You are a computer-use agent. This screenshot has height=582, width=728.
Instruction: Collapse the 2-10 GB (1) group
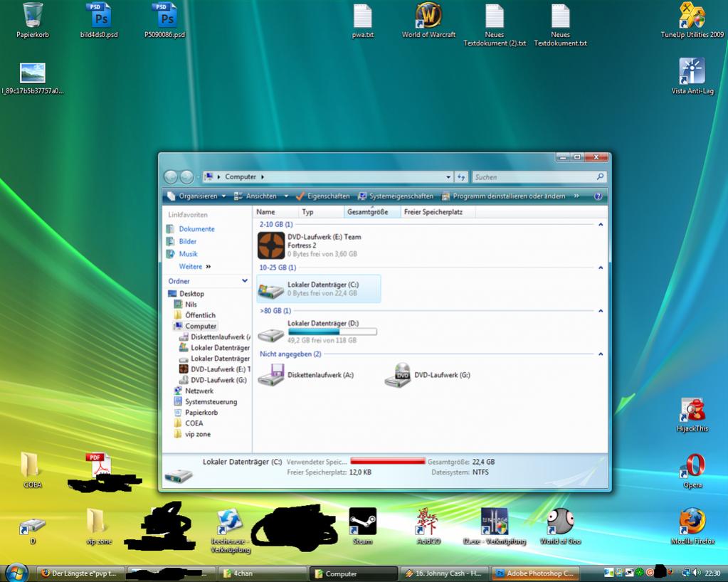coord(601,225)
